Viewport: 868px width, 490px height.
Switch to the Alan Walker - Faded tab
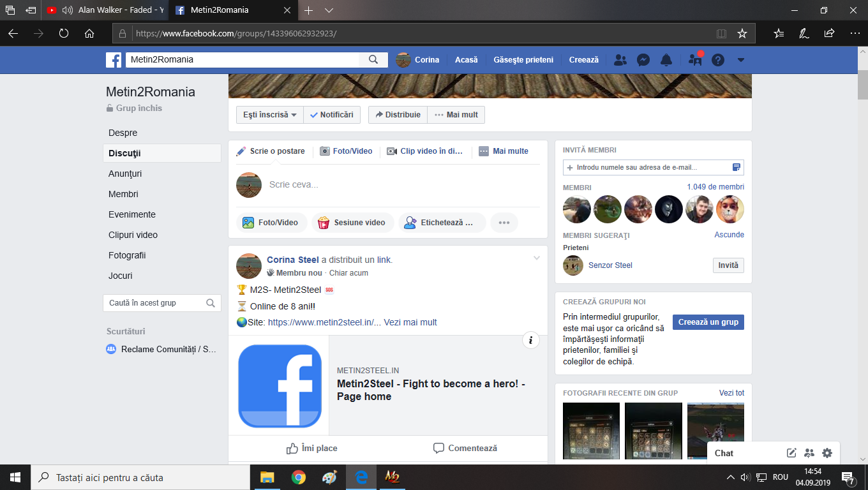coord(105,10)
